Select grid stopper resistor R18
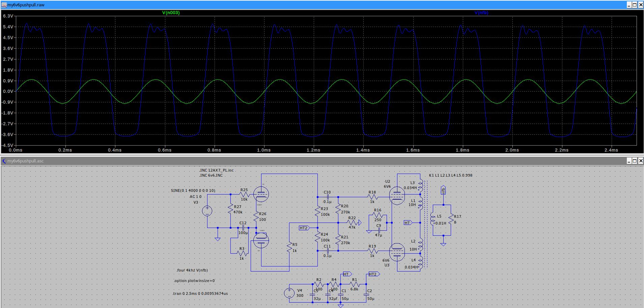This screenshot has height=308, width=644. click(x=372, y=197)
